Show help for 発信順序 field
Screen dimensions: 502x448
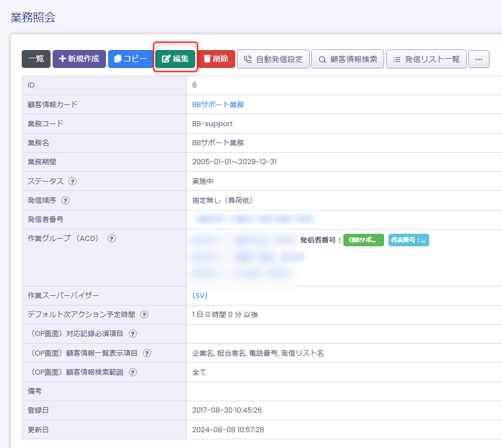click(65, 200)
